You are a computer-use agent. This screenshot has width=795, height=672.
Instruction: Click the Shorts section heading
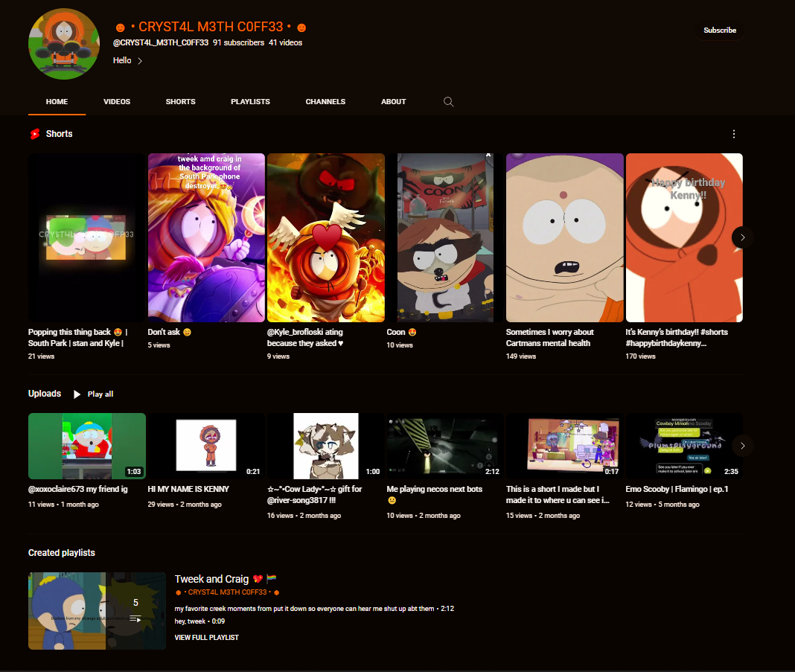(x=60, y=134)
